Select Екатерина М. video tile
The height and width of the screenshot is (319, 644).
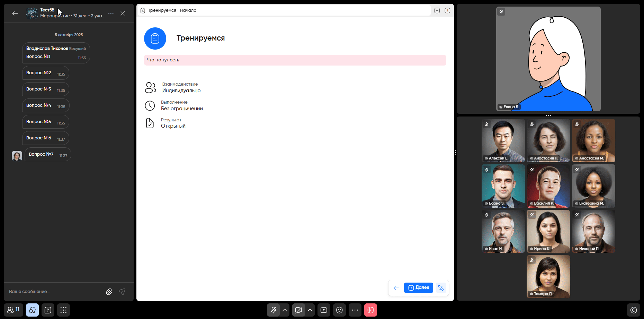(593, 186)
